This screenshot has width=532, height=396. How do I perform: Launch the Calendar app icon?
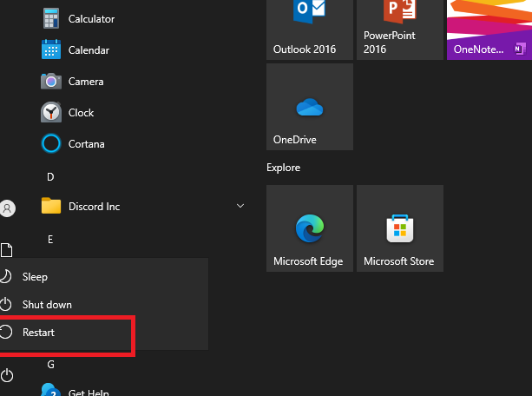click(51, 50)
